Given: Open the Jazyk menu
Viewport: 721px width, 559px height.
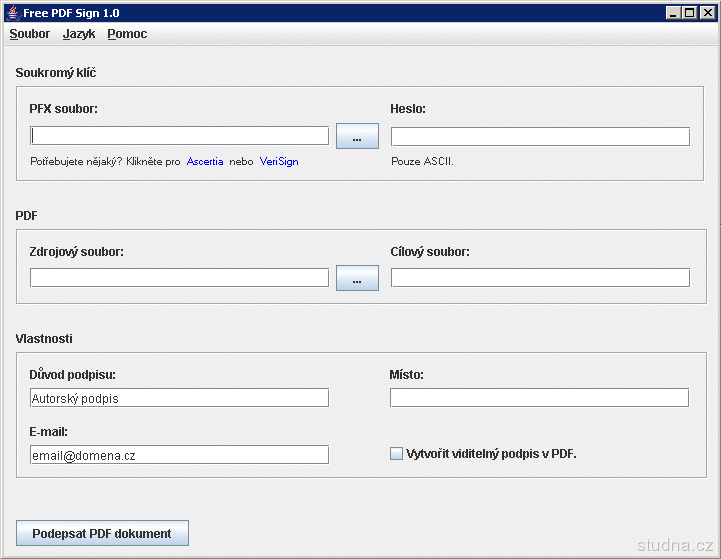Looking at the screenshot, I should [79, 34].
